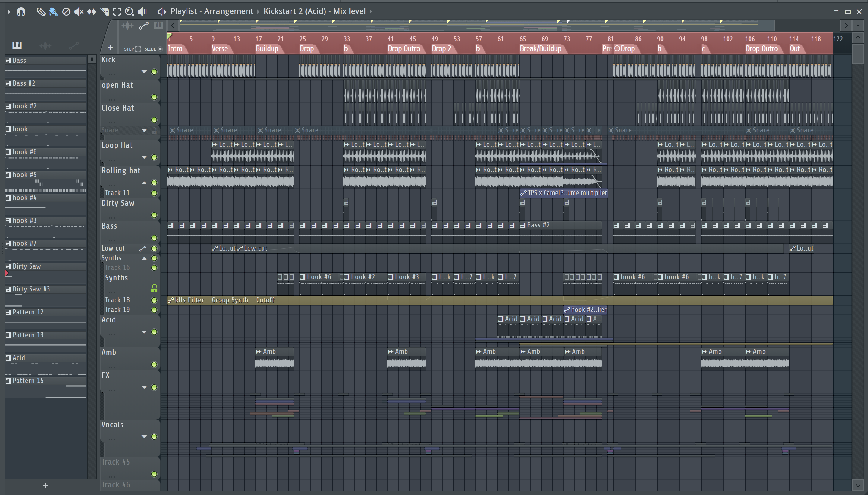
Task: Focus audio clips in track header
Action: 127,26
